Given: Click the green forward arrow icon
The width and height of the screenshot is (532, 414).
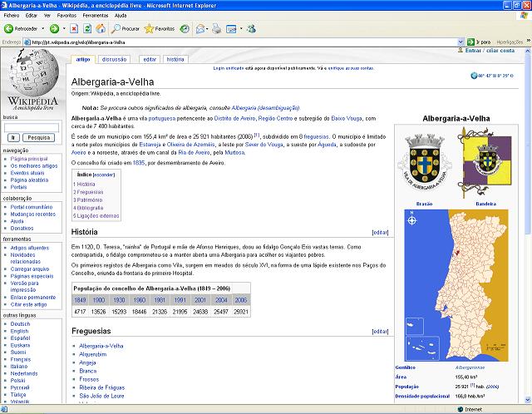Looking at the screenshot, I should click(x=54, y=29).
